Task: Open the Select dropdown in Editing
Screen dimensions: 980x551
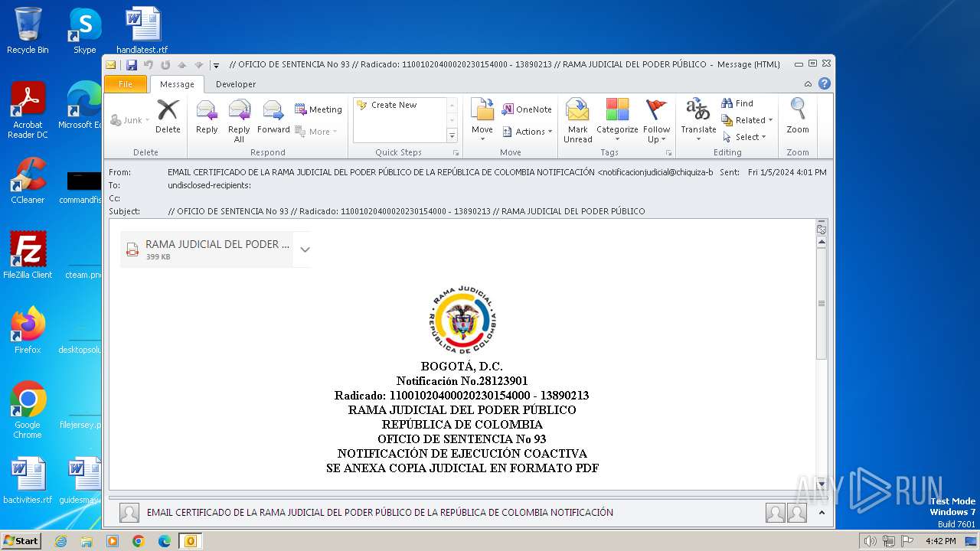Action: (x=744, y=137)
